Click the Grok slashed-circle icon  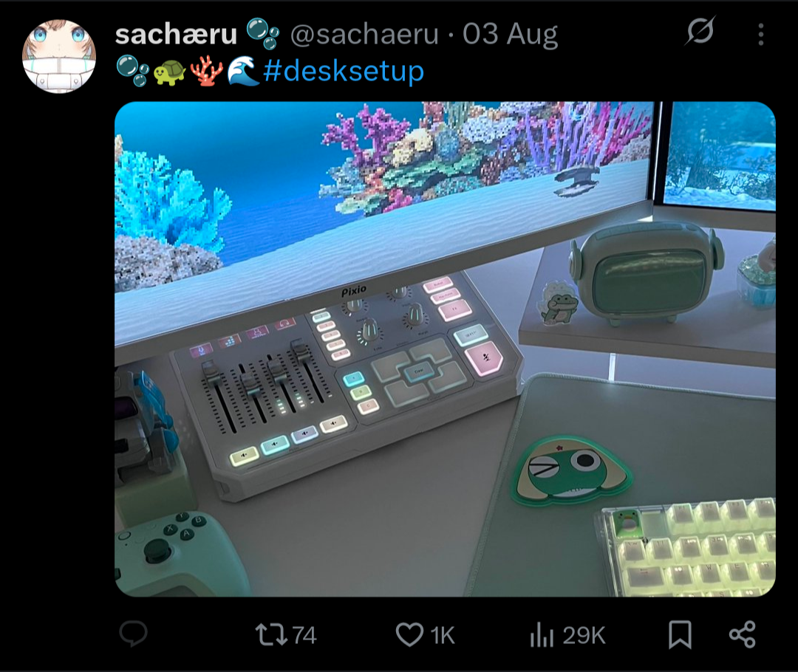point(700,32)
